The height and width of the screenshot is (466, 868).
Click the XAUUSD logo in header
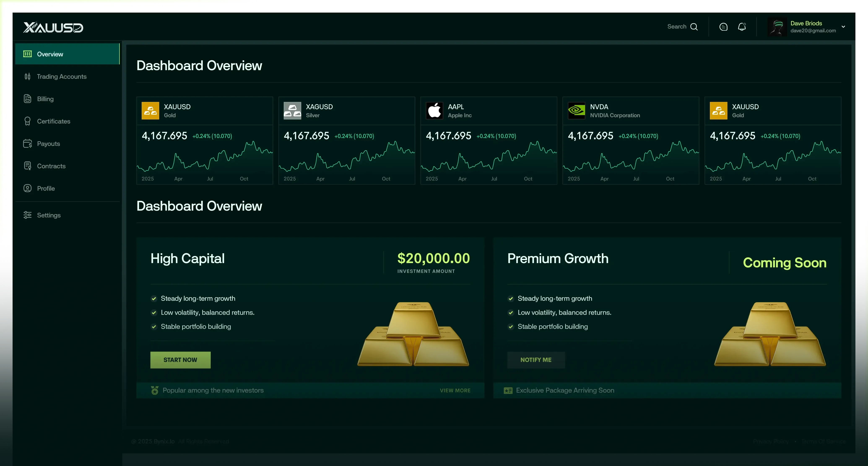click(x=53, y=27)
